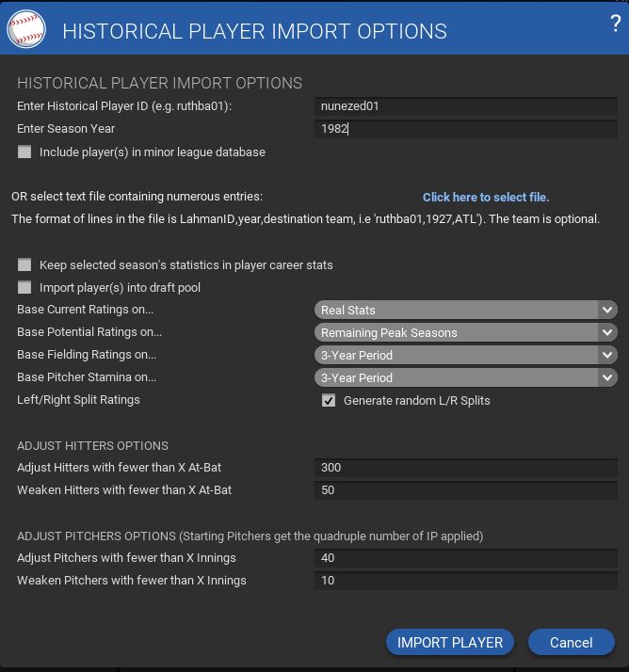Open Base Pitcher Stamina dropdown
629x672 pixels.
point(465,377)
